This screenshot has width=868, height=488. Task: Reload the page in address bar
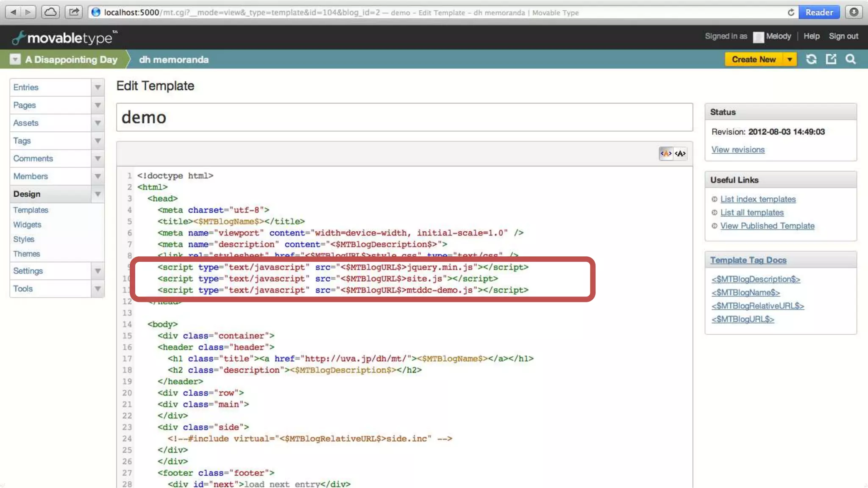tap(791, 12)
